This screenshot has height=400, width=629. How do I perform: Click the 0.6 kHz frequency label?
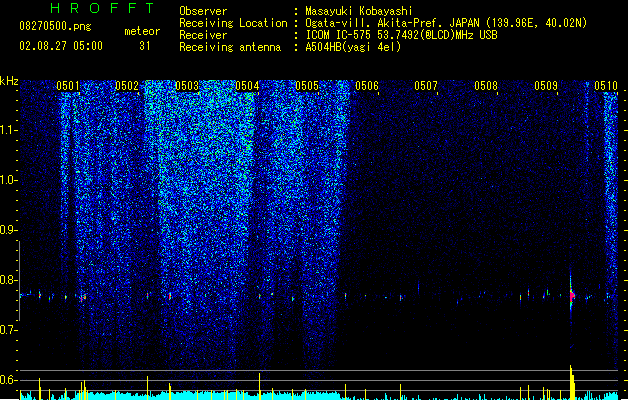click(x=8, y=380)
